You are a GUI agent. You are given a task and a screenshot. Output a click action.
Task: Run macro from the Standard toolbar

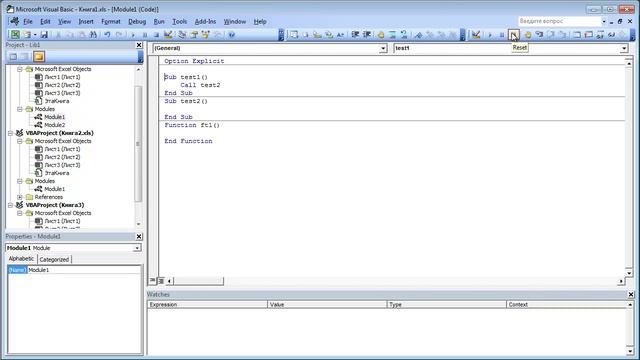click(133, 35)
